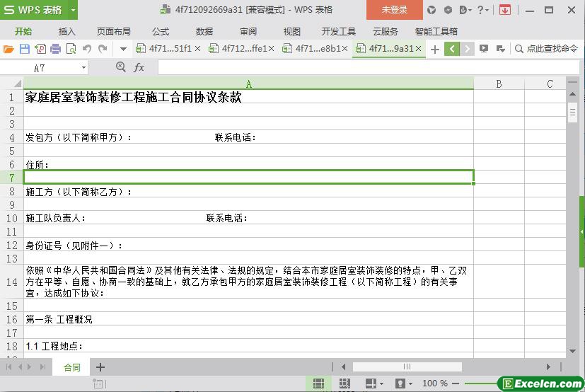Click the screen display icon in toolbar
585x392 pixels.
484,49
